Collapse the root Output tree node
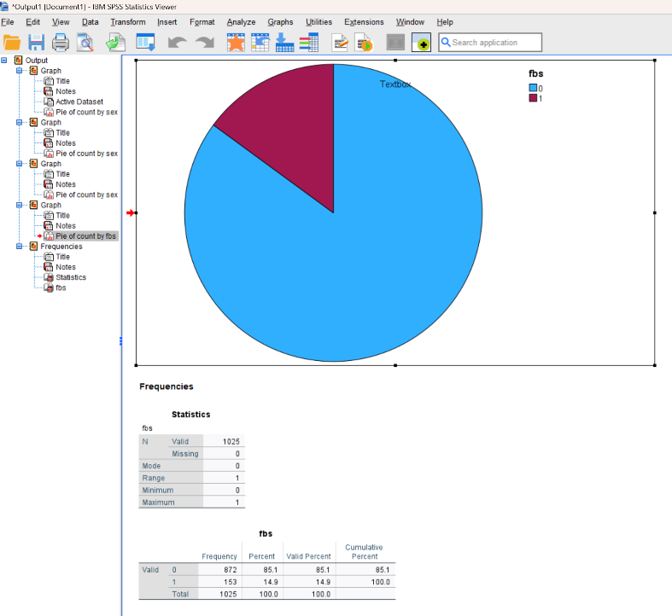 pos(5,61)
